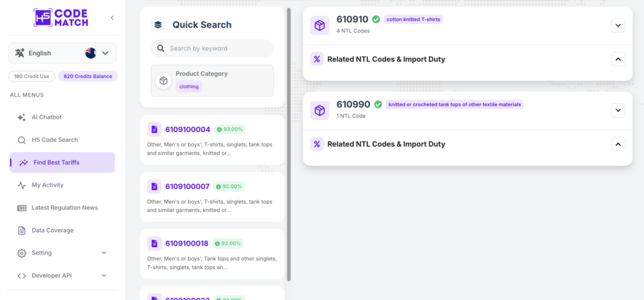
Task: Click the results list scrollbar
Action: tap(289, 144)
